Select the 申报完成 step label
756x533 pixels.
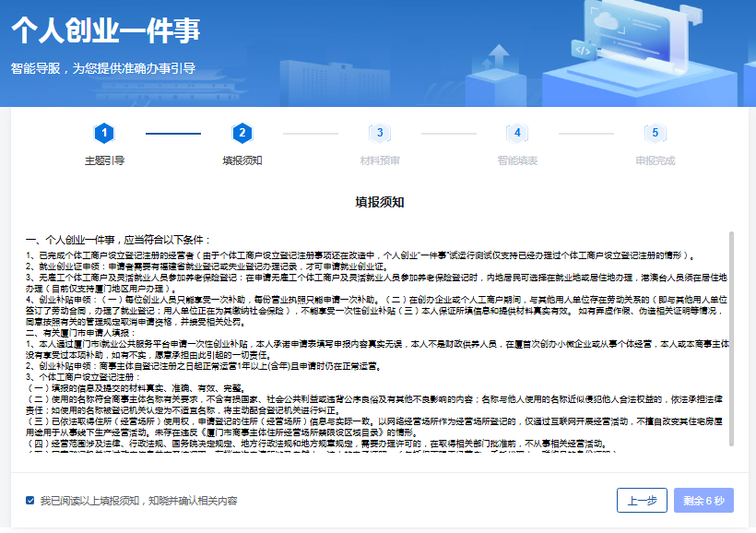(x=656, y=160)
